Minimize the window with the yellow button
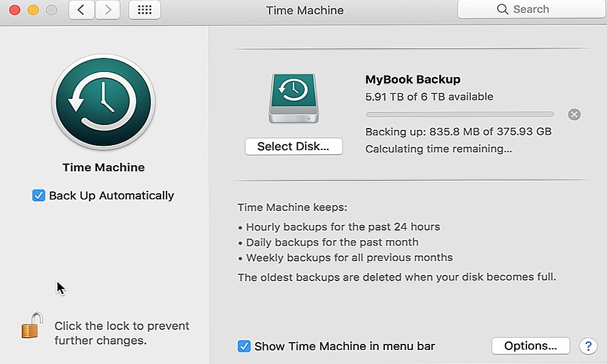The height and width of the screenshot is (364, 607). pos(34,10)
